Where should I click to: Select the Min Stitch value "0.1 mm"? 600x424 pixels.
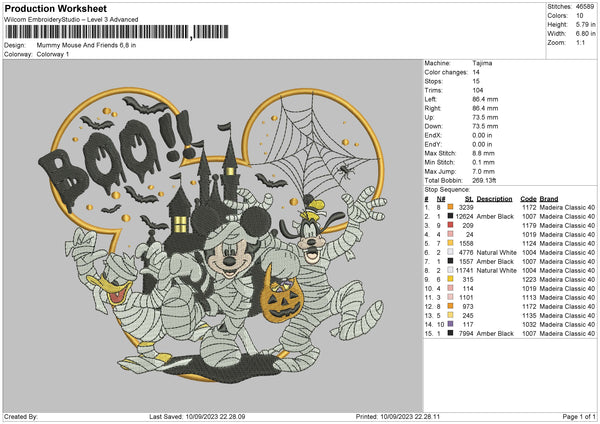(x=483, y=162)
